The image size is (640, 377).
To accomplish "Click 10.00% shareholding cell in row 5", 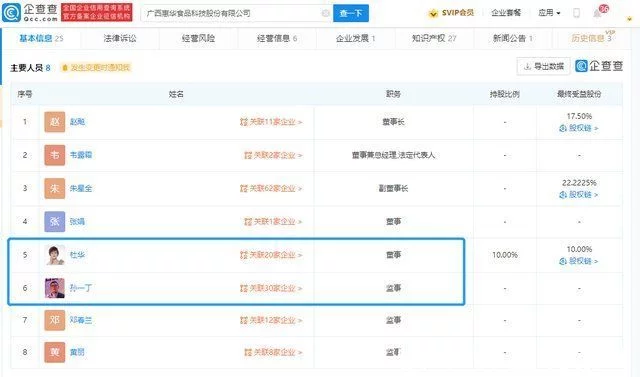I will click(505, 255).
